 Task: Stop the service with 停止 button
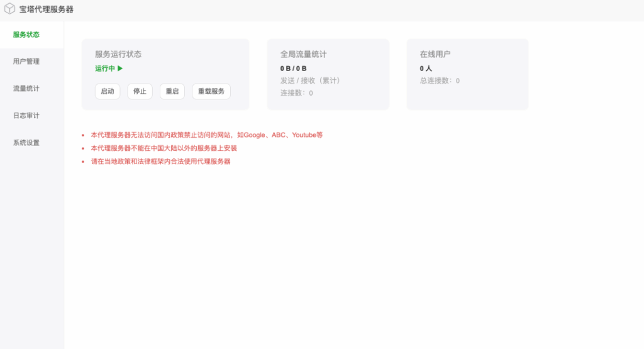click(x=140, y=91)
